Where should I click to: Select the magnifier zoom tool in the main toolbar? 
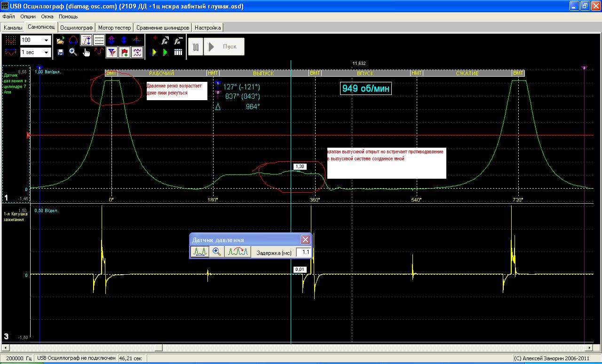coord(73,52)
